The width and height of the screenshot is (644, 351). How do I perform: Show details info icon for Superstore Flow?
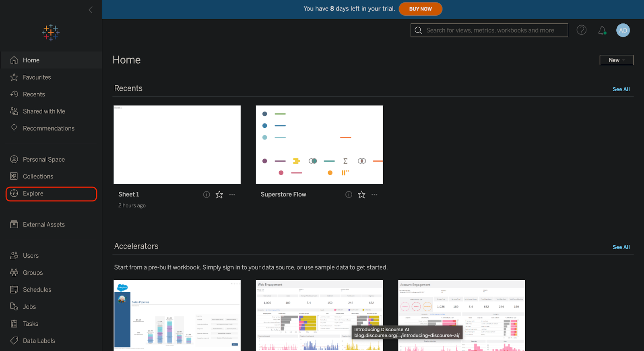(x=349, y=195)
